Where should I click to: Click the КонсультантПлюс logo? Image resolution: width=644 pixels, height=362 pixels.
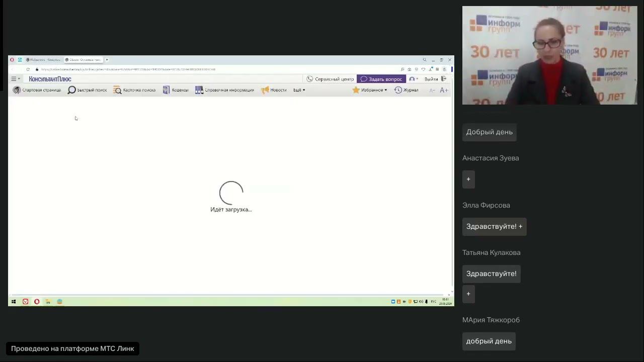coord(50,79)
